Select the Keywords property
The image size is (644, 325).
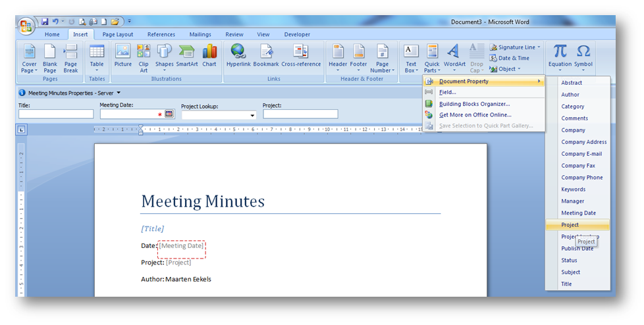click(577, 189)
